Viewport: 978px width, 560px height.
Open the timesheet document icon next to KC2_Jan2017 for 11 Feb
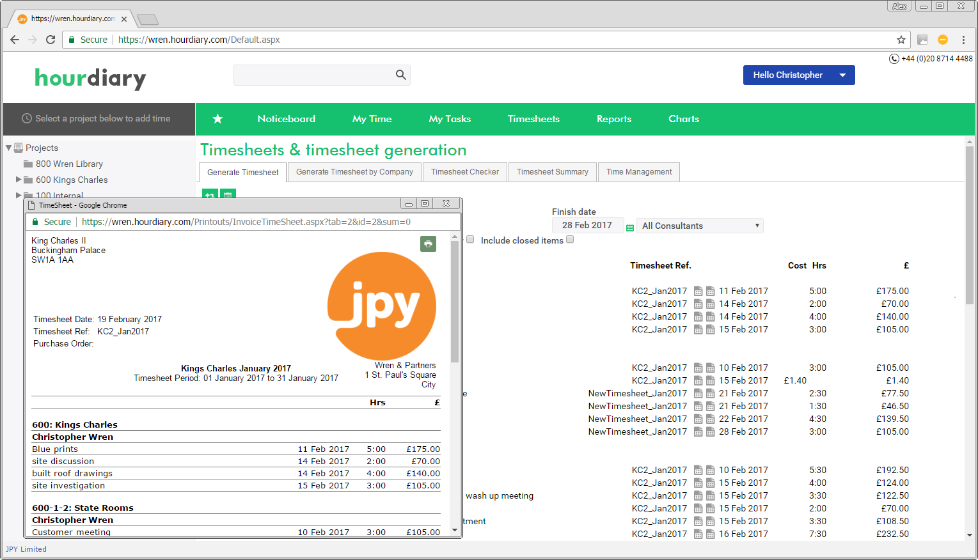(698, 291)
